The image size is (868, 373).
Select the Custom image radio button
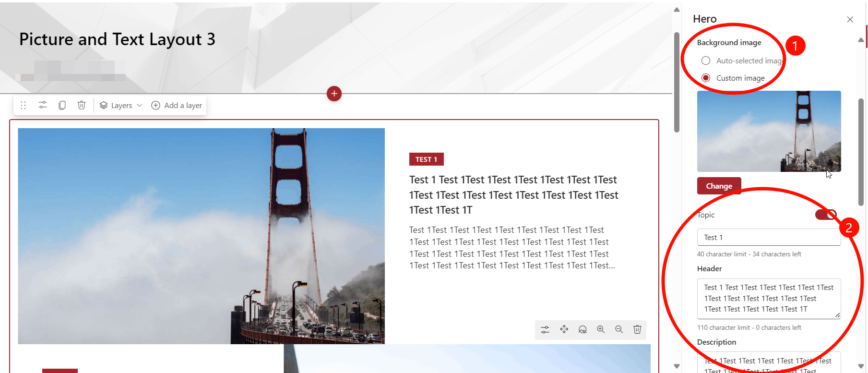click(705, 78)
